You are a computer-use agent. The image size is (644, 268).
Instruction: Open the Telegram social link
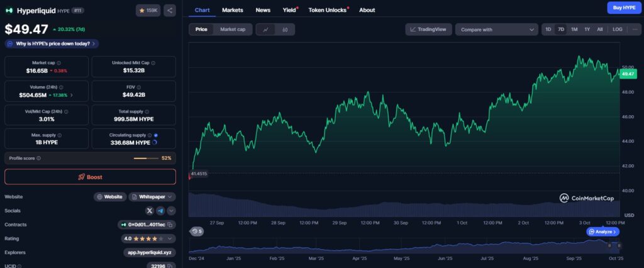coord(160,211)
